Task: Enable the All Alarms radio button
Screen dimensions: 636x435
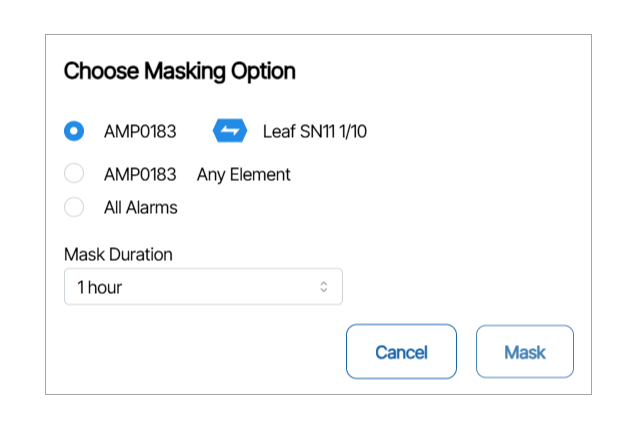Action: [74, 208]
